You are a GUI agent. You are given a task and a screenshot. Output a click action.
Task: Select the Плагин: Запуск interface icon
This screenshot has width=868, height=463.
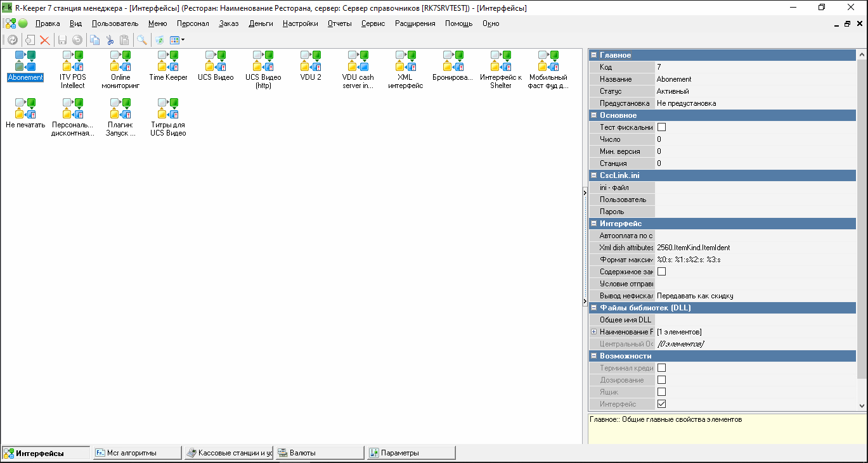coord(120,109)
